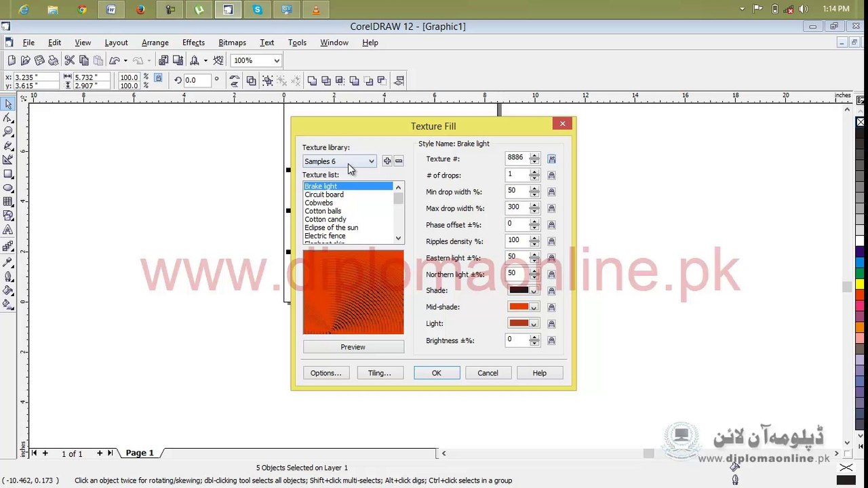
Task: Cut the selection with the scissors icon
Action: click(69, 61)
